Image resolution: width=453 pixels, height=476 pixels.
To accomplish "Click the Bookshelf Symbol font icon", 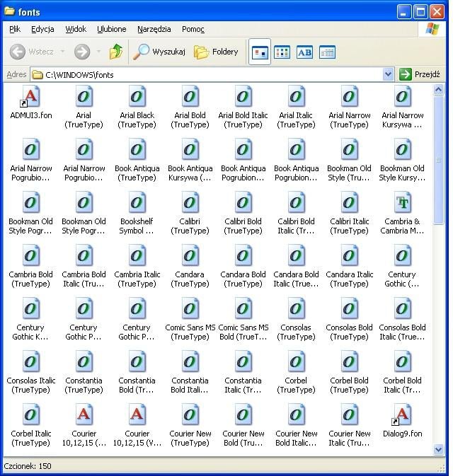I will click(x=137, y=204).
